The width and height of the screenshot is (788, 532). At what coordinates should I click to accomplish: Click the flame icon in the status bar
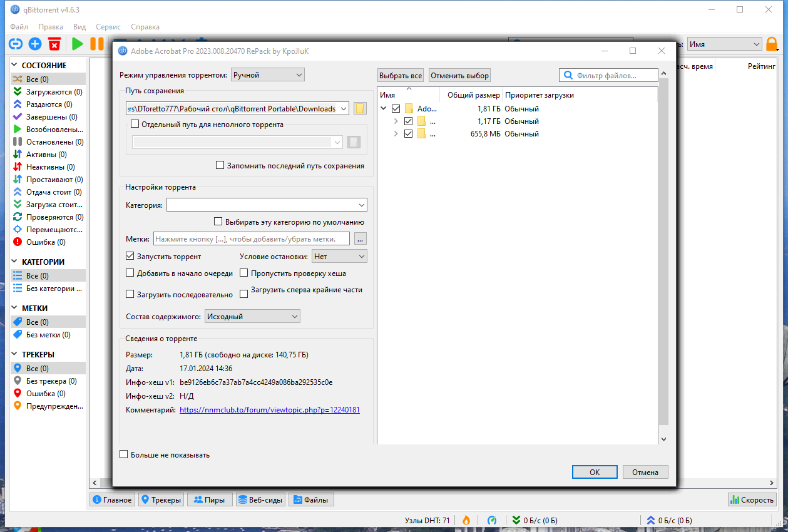(x=466, y=519)
